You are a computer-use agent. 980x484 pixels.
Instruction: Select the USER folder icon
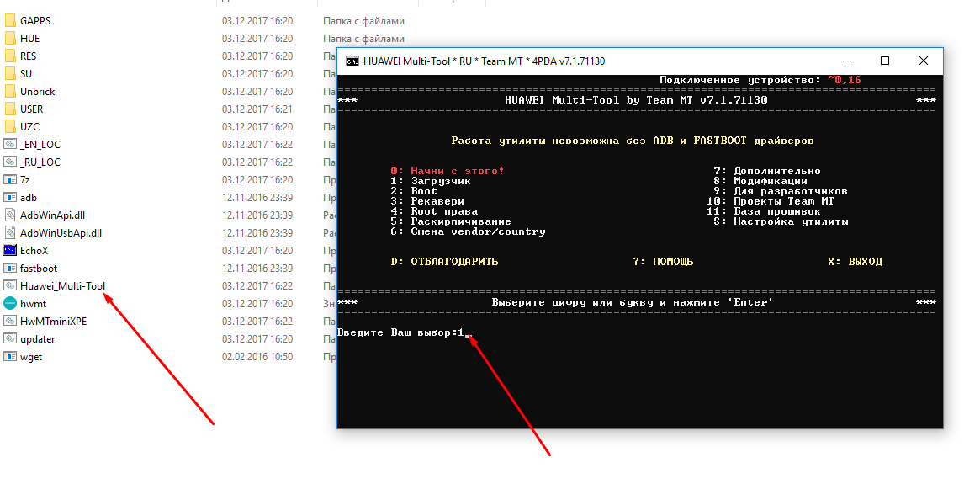coord(10,109)
